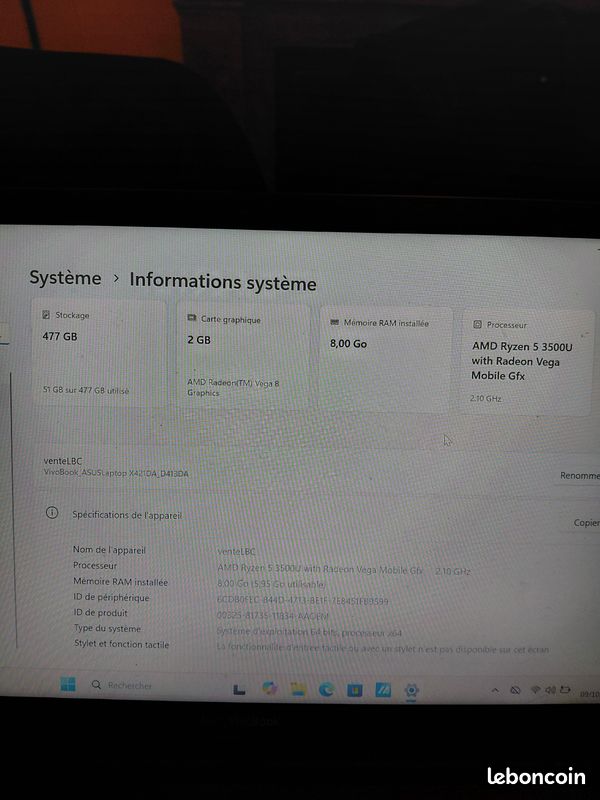Open Task View from the taskbar

point(239,690)
